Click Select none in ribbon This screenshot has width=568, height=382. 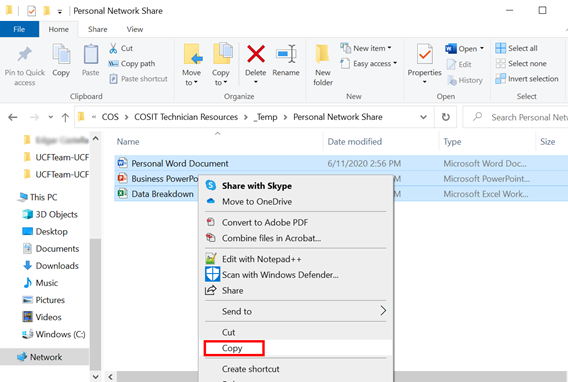521,64
